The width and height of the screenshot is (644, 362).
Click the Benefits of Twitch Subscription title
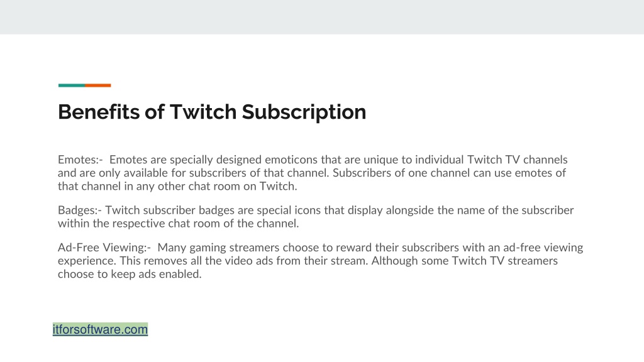[212, 112]
